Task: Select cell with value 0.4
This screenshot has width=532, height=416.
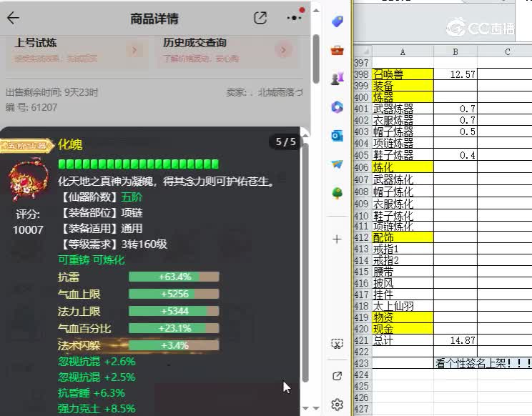Action: click(x=455, y=155)
